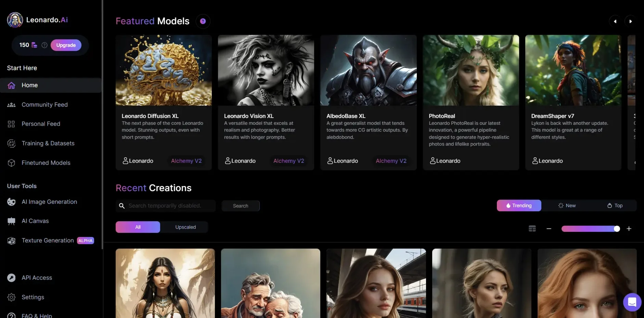The height and width of the screenshot is (318, 644).
Task: Select the Trending sort option
Action: tap(519, 206)
